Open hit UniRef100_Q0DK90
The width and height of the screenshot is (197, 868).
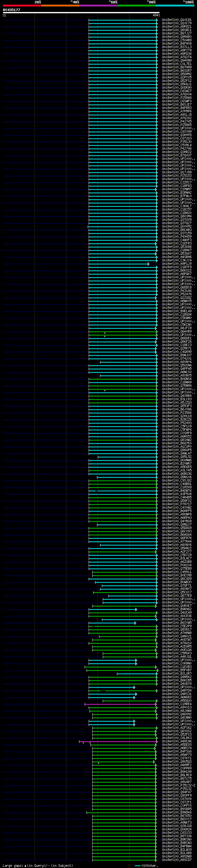pos(176,88)
